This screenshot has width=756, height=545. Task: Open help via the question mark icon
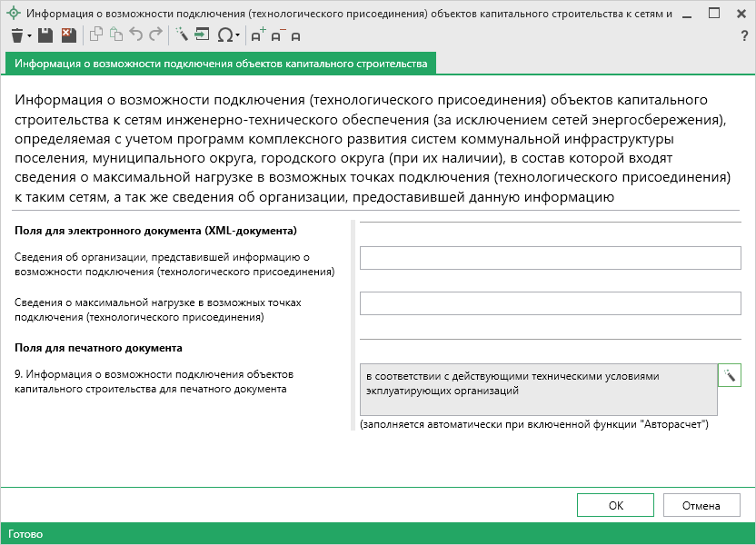click(x=744, y=35)
